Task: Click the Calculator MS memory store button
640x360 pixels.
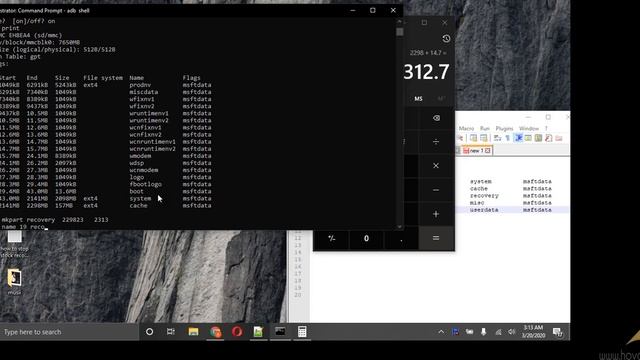Action: [x=418, y=99]
